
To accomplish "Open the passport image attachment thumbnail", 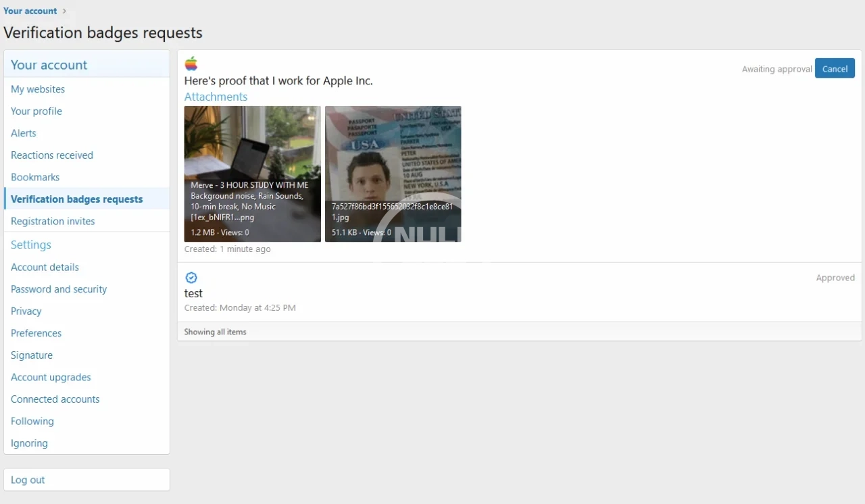I will point(393,174).
